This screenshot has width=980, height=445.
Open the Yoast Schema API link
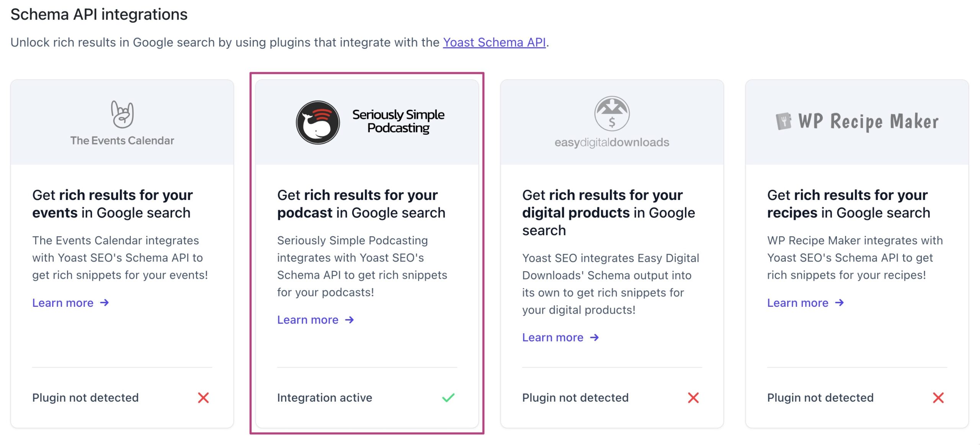(x=494, y=42)
